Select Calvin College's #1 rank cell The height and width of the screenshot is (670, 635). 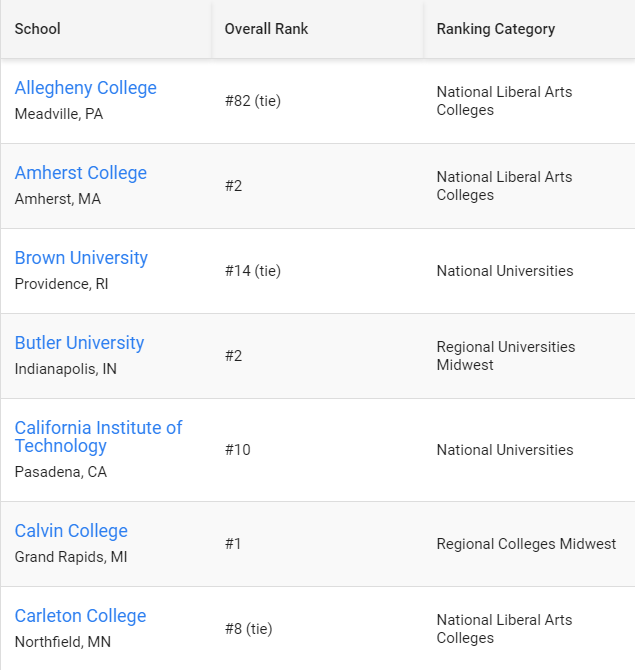click(x=233, y=544)
